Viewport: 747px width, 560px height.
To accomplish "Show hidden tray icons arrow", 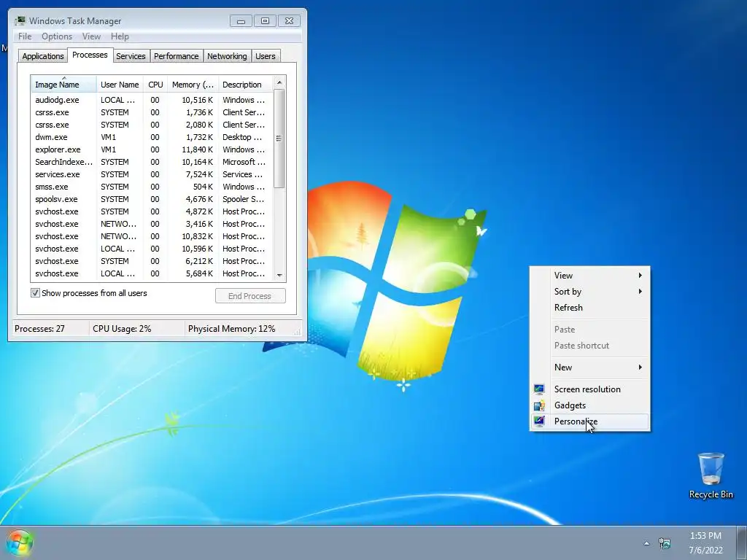I will (646, 542).
